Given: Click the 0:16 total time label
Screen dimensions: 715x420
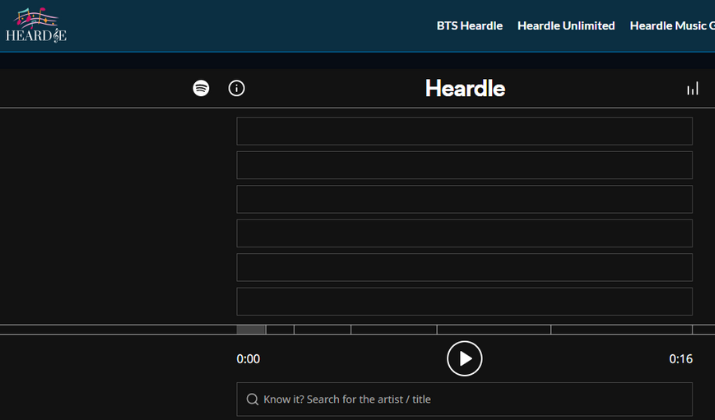Looking at the screenshot, I should coord(681,359).
